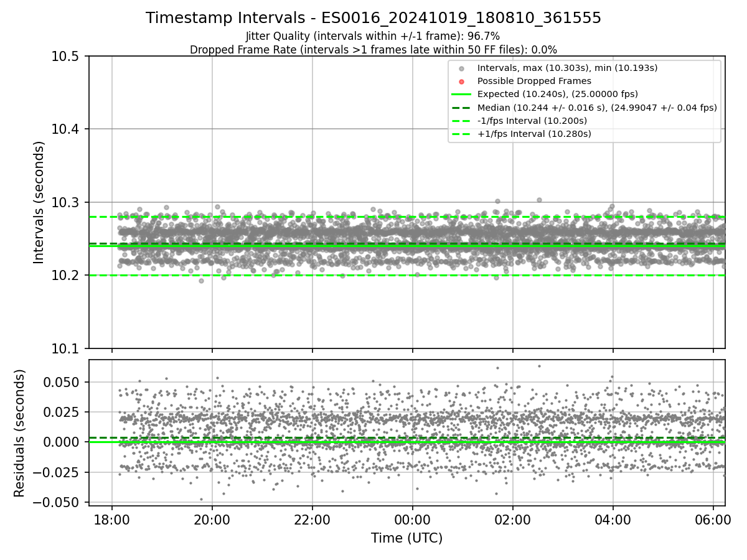
Task: Click the legend entry +1/fps Interval (10.280s)
Action: click(534, 133)
